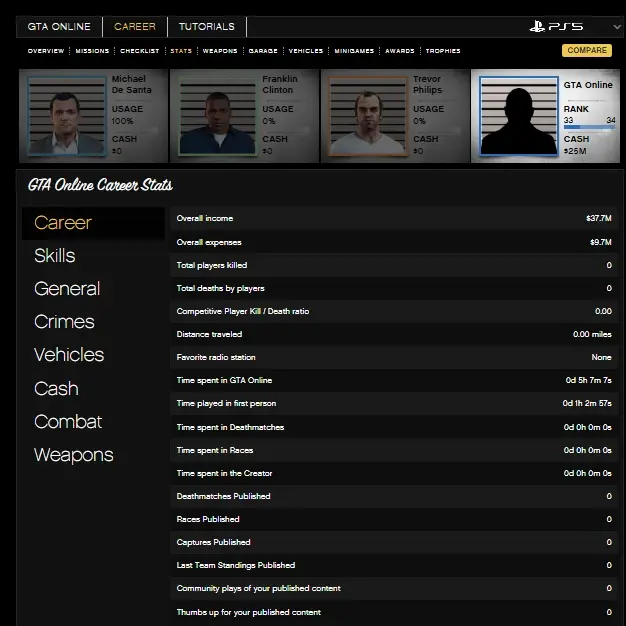Open the GTA Online tab
The width and height of the screenshot is (626, 626).
pos(58,27)
